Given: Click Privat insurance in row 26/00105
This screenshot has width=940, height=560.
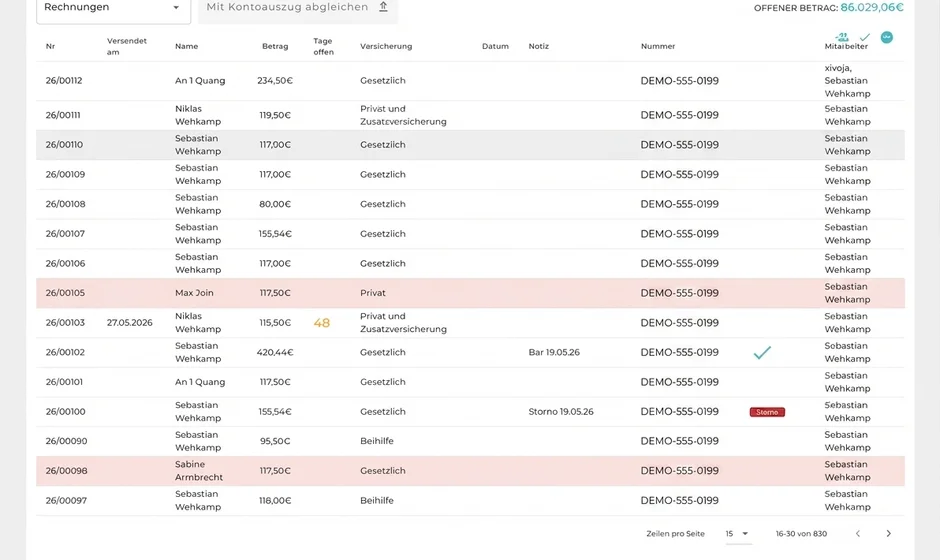Looking at the screenshot, I should click(373, 293).
